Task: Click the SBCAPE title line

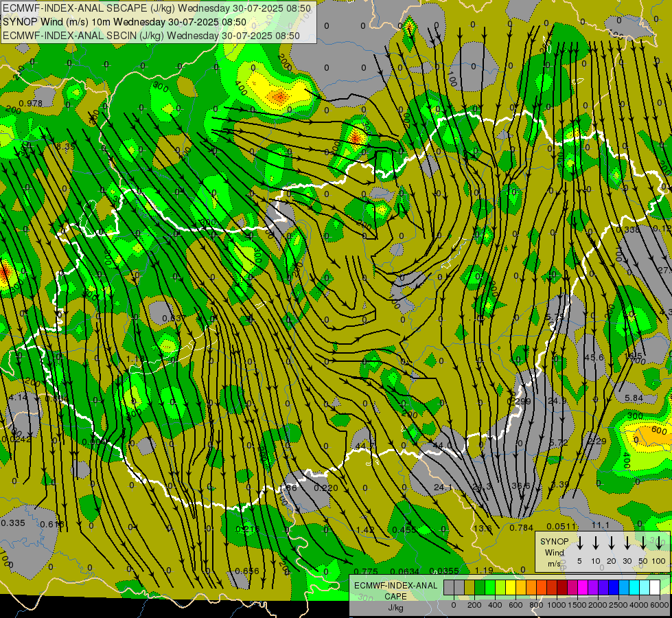Action: pyautogui.click(x=157, y=8)
